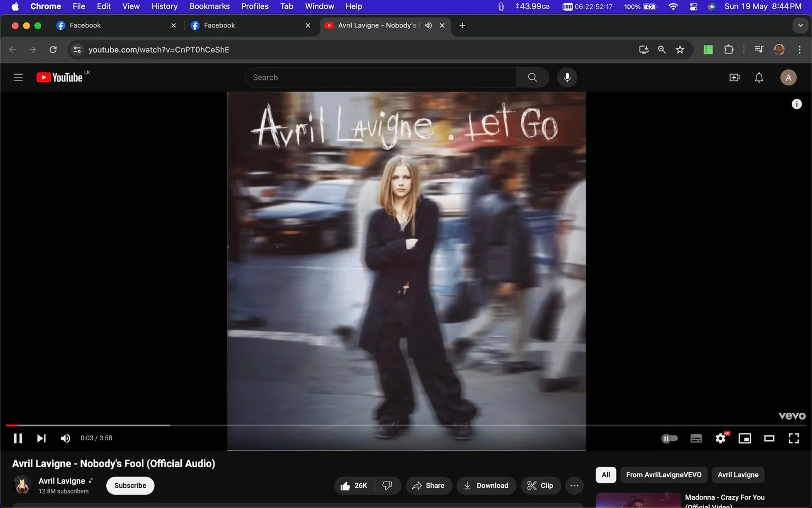Screen dimensions: 812x508
Task: Open player settings gear
Action: pyautogui.click(x=721, y=438)
